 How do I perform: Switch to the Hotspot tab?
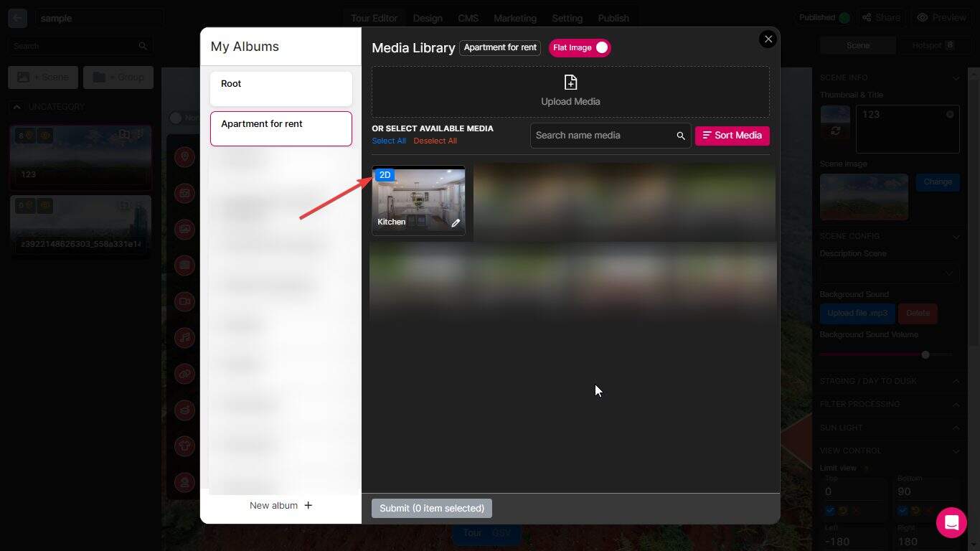click(930, 44)
